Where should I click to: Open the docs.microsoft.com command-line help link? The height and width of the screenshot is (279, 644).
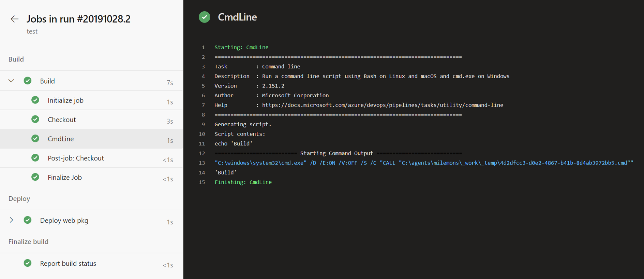click(x=383, y=105)
